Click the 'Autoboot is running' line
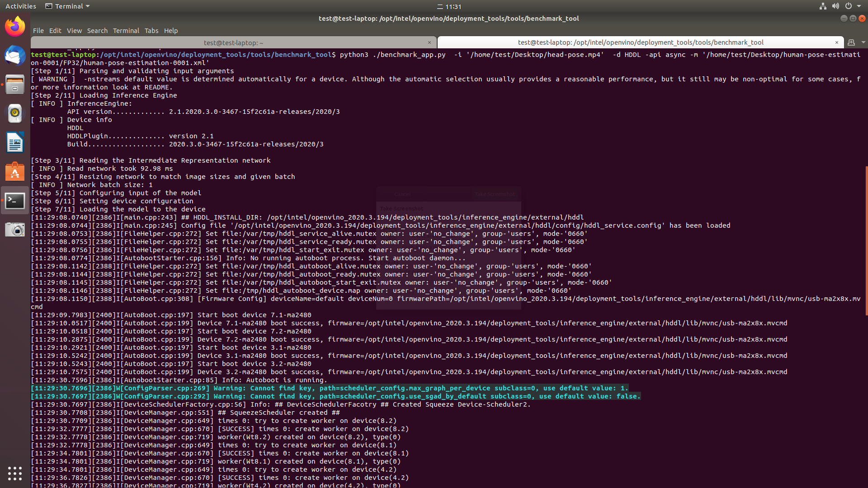This screenshot has width=868, height=488. tap(179, 380)
